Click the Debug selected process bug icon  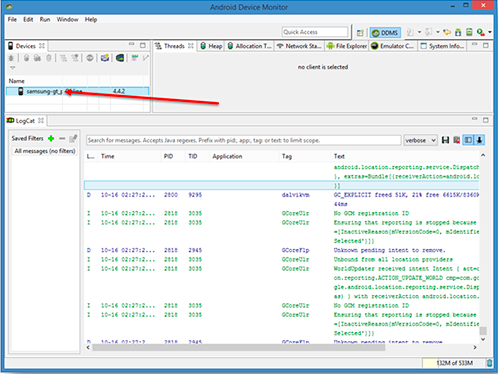11,58
